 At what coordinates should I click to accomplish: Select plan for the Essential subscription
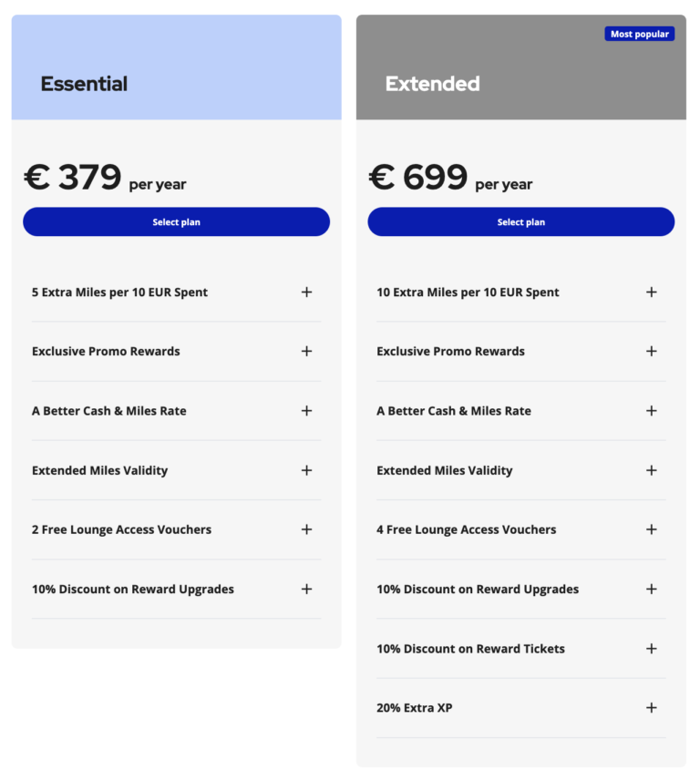click(176, 221)
